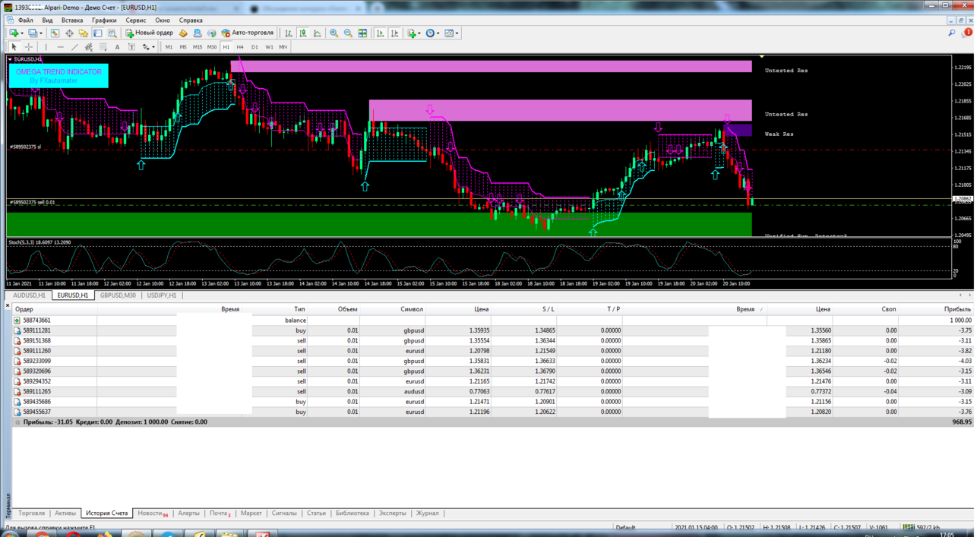980x537 pixels.
Task: Select the text label tool
Action: tap(131, 47)
